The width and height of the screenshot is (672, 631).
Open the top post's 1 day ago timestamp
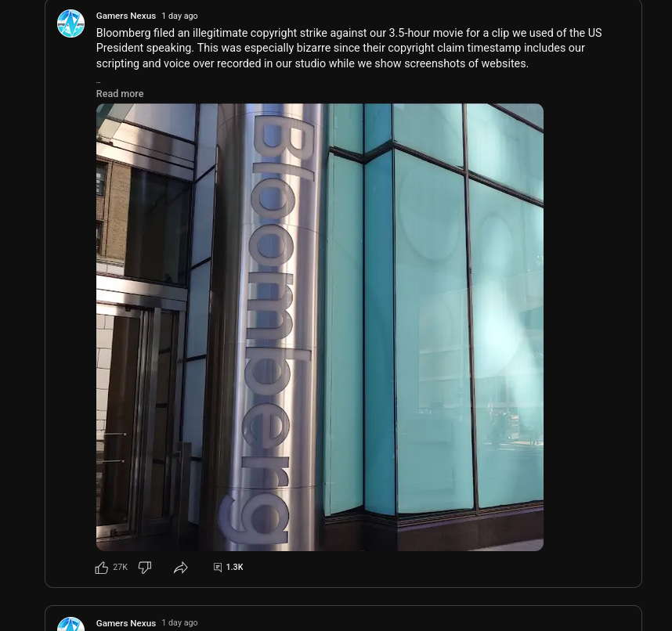pyautogui.click(x=179, y=16)
